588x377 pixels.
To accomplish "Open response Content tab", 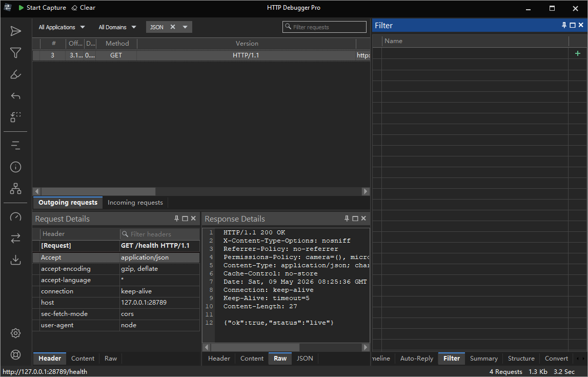I will pyautogui.click(x=252, y=358).
